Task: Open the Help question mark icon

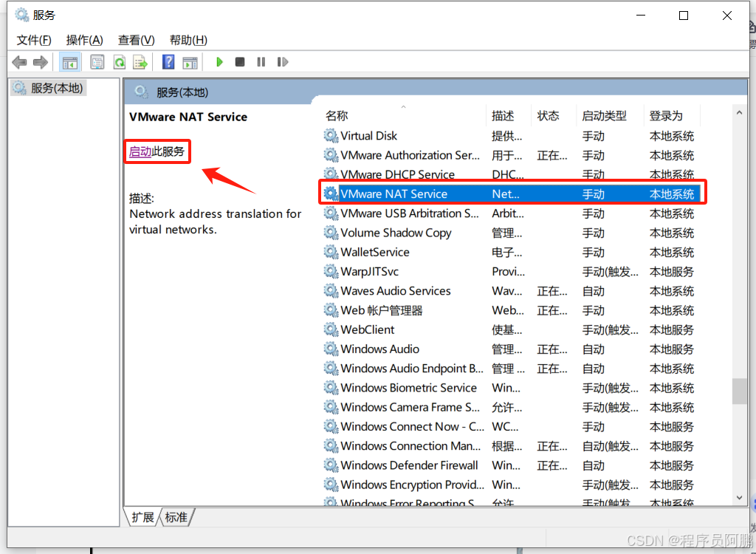Action: coord(168,62)
